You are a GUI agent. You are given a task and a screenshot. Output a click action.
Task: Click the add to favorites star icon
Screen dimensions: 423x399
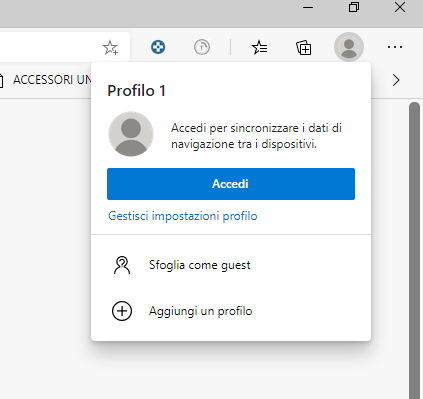pyautogui.click(x=110, y=47)
